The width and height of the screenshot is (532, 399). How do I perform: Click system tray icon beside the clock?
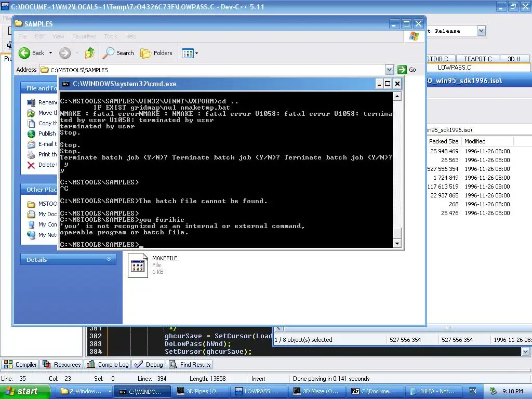click(494, 392)
